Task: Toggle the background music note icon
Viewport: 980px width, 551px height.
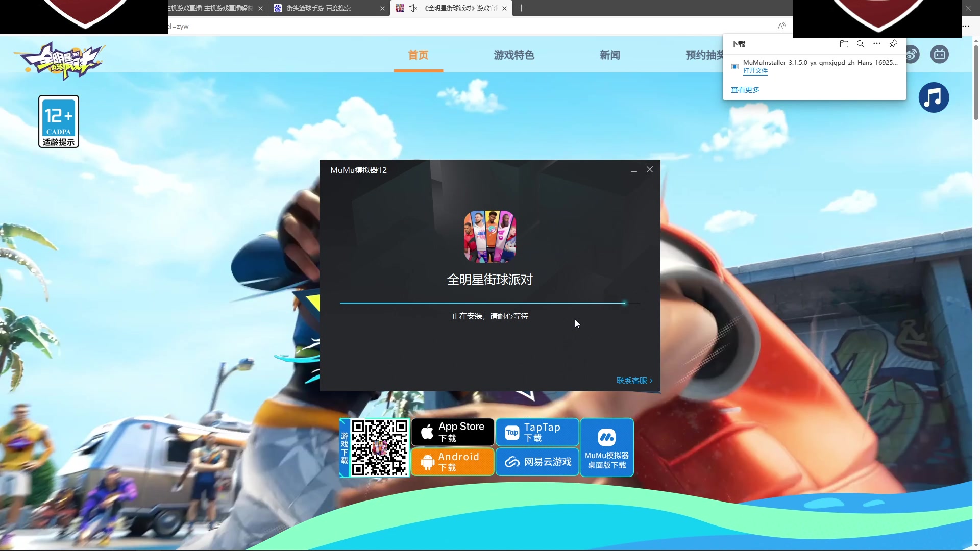Action: coord(934,97)
